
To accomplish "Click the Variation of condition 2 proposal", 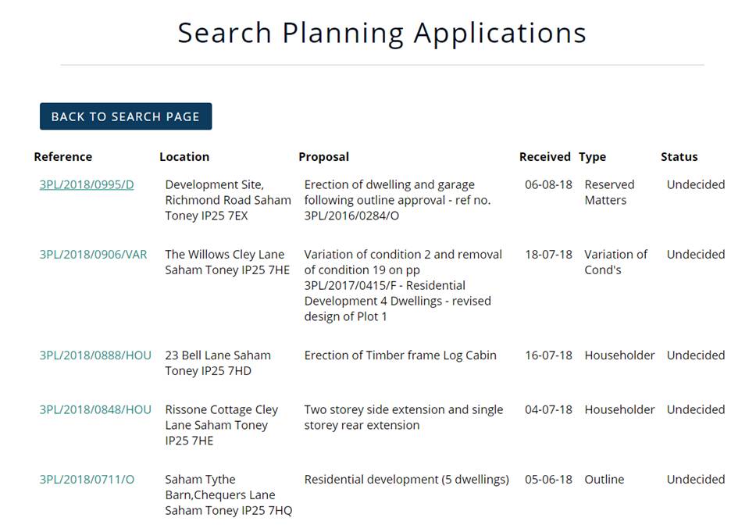I will (403, 286).
